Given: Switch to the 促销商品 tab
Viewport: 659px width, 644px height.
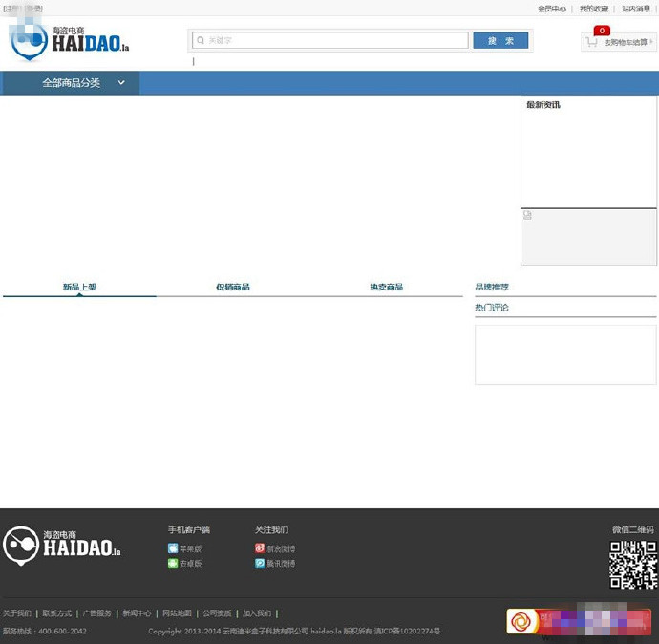Looking at the screenshot, I should pos(232,287).
